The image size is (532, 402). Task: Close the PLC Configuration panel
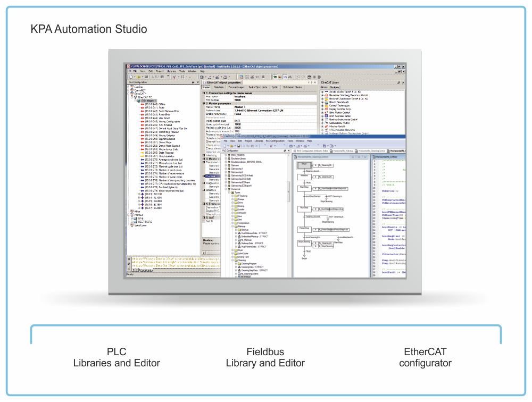289,150
